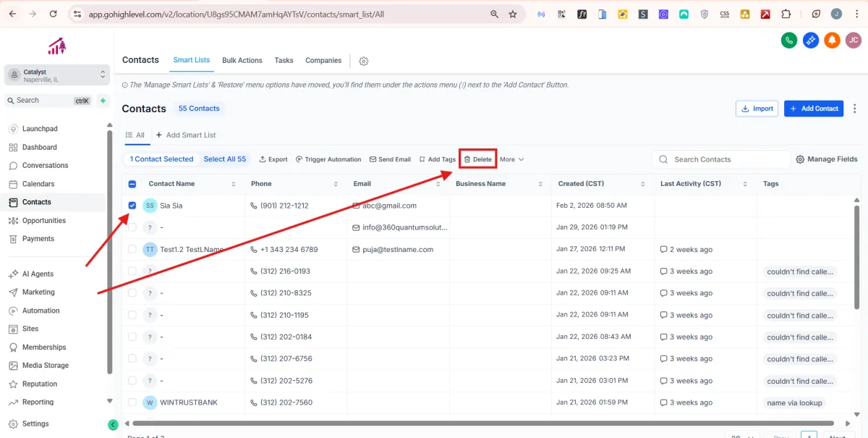The image size is (868, 438).
Task: Open Chrome extensions puzzle icon
Action: [786, 14]
